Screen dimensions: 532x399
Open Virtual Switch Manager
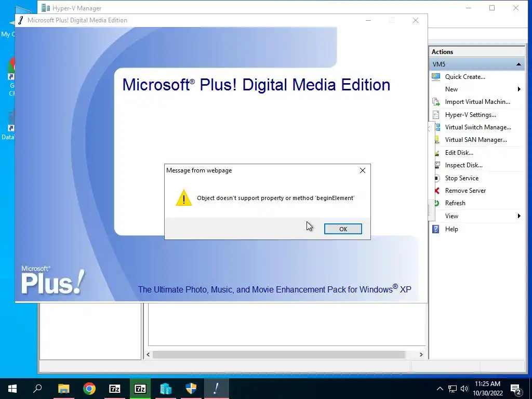point(478,127)
